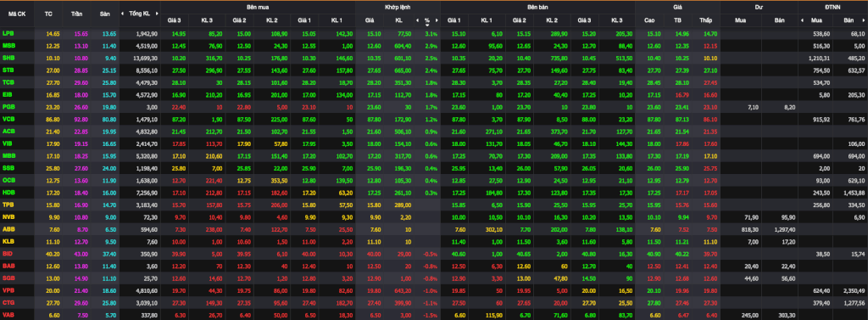Select the VIB ticker symbol
The width and height of the screenshot is (868, 320).
[8, 143]
